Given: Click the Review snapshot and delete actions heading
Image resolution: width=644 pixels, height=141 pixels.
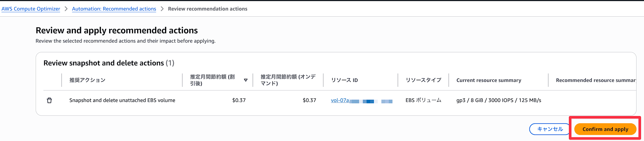Looking at the screenshot, I should 104,63.
